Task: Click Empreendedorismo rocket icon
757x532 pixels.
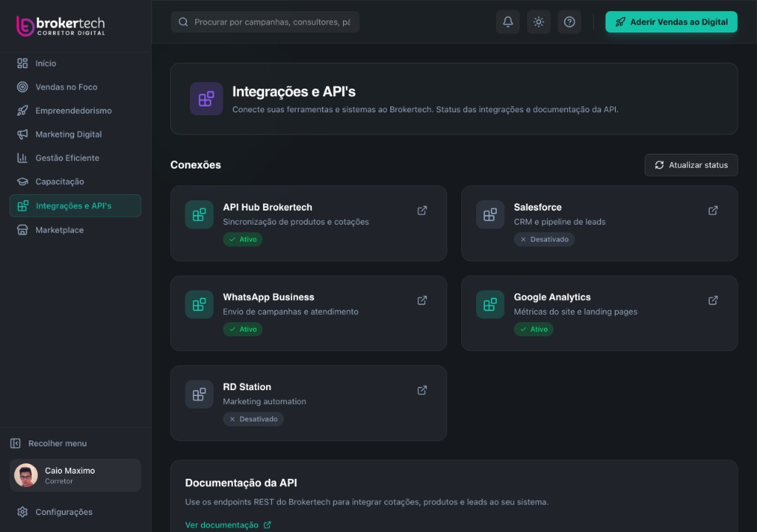Action: pyautogui.click(x=22, y=111)
